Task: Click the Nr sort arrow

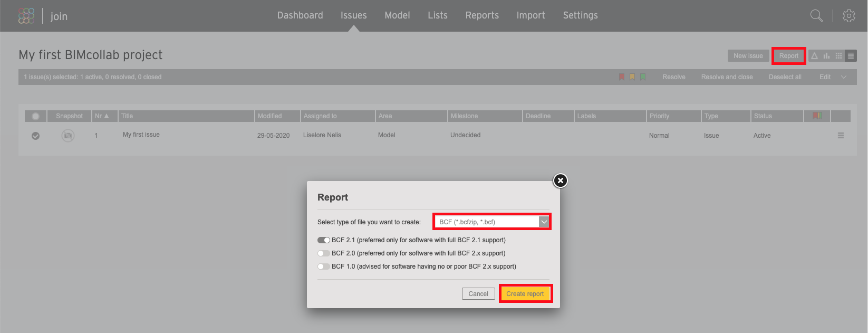Action: pyautogui.click(x=107, y=116)
